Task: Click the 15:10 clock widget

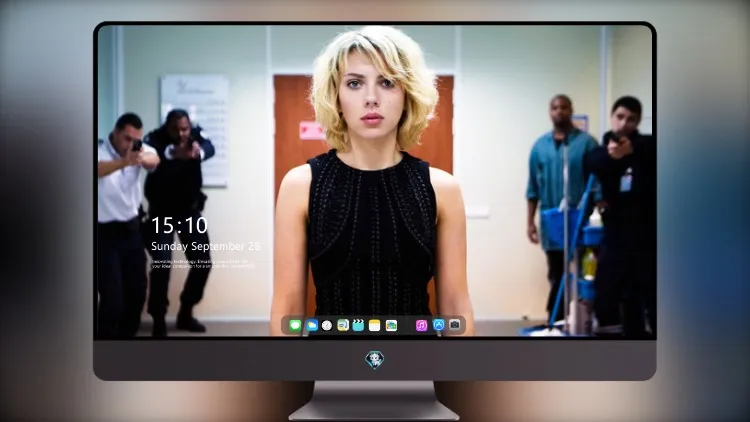Action: (x=179, y=225)
